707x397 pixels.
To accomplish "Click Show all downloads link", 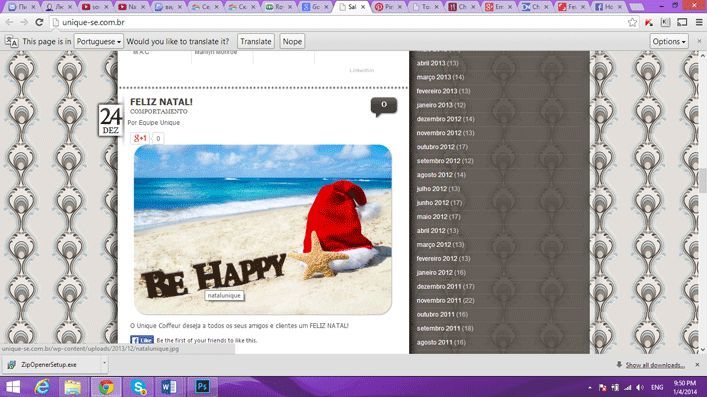I will (x=655, y=365).
